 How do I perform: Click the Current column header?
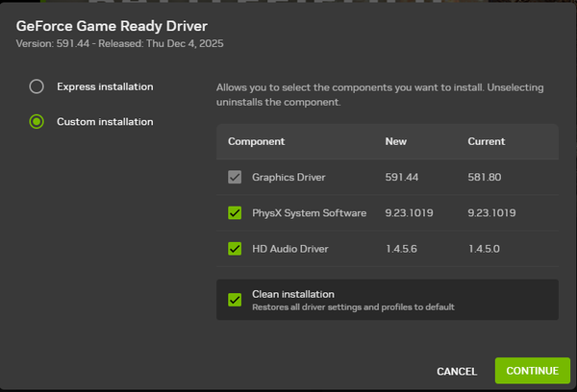[x=487, y=141]
